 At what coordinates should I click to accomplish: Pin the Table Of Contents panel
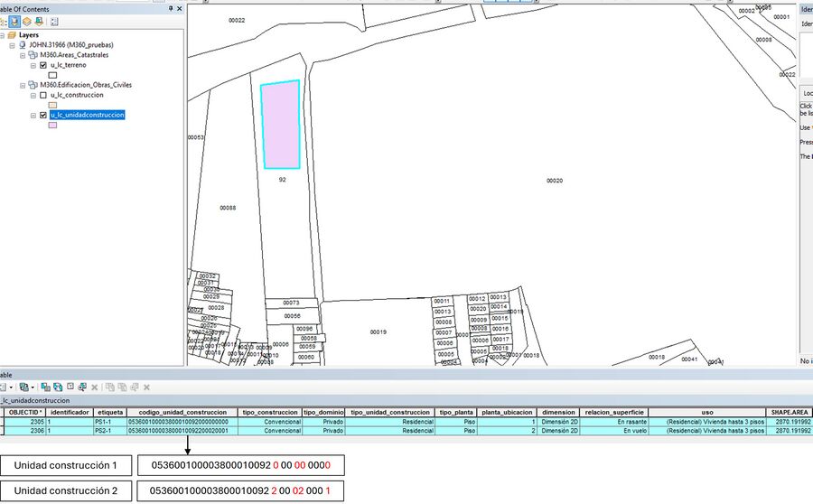[x=171, y=7]
